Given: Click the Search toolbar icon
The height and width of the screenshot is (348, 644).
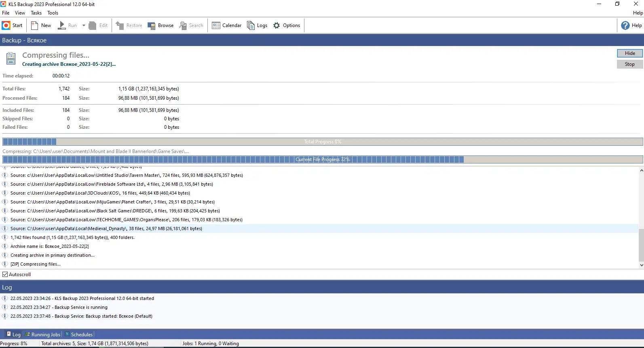Looking at the screenshot, I should 183,25.
